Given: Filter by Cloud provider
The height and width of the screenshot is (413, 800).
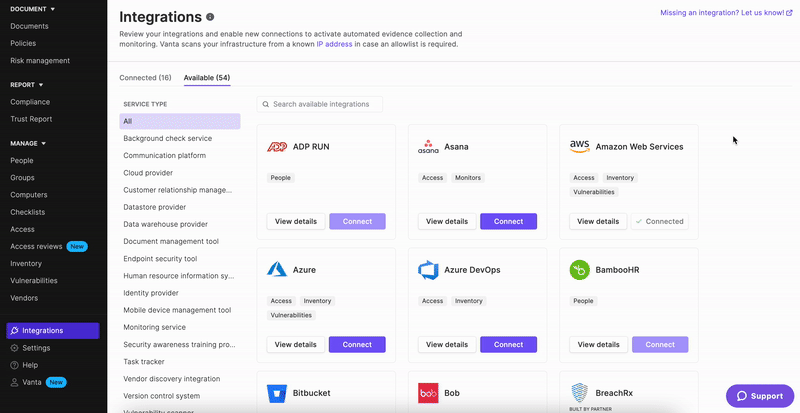Looking at the screenshot, I should coord(148,173).
